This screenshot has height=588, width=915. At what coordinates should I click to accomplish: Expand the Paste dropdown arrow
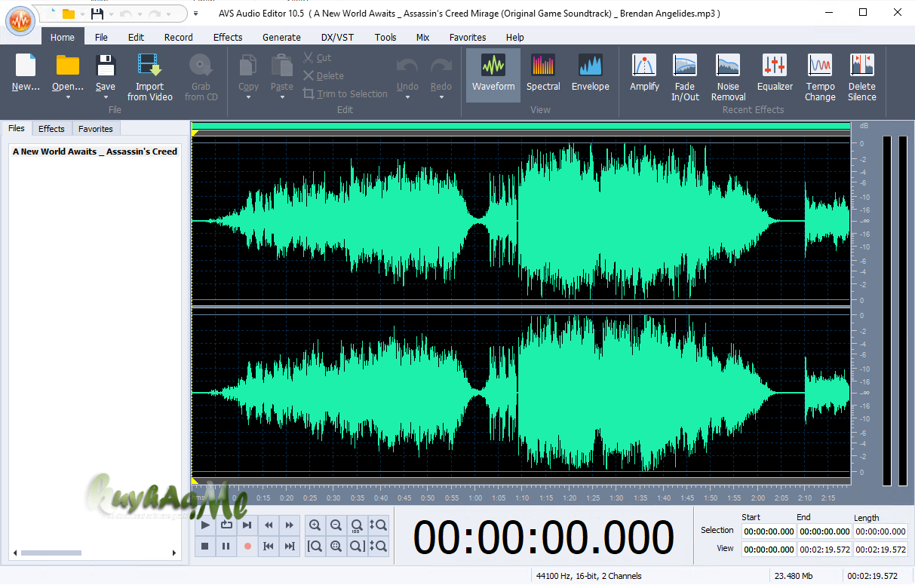[282, 97]
